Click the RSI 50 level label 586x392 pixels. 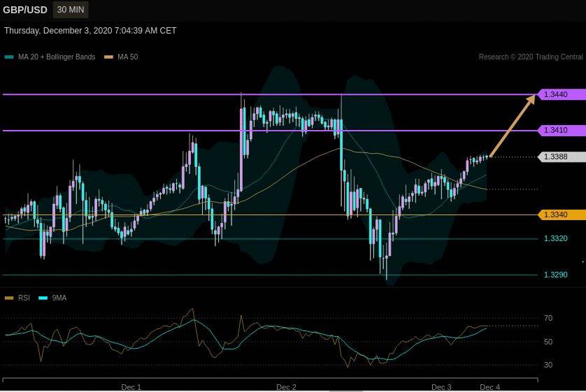tap(548, 342)
